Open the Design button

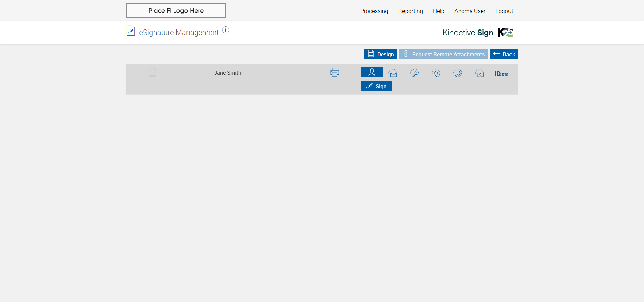pyautogui.click(x=381, y=54)
